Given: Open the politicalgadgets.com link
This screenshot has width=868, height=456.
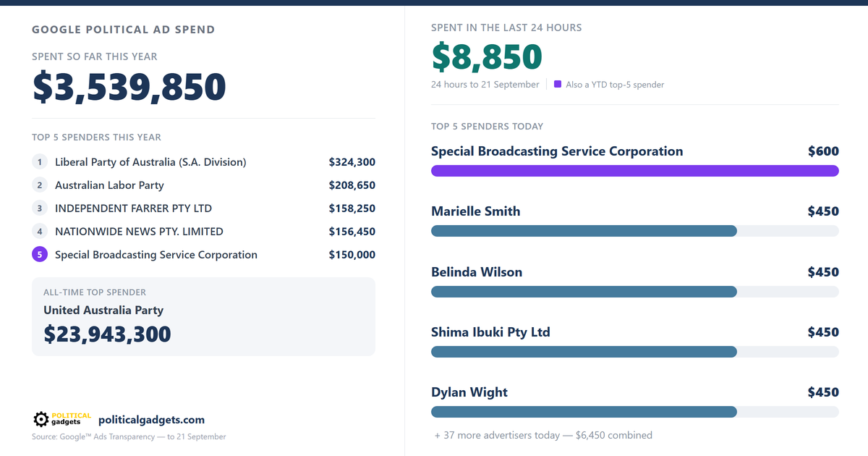Looking at the screenshot, I should pyautogui.click(x=151, y=420).
